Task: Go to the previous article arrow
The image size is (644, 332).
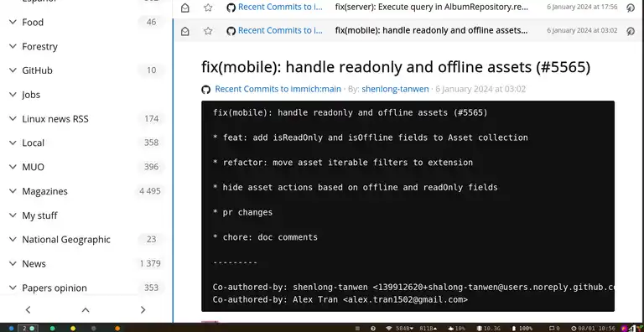Action: point(28,310)
